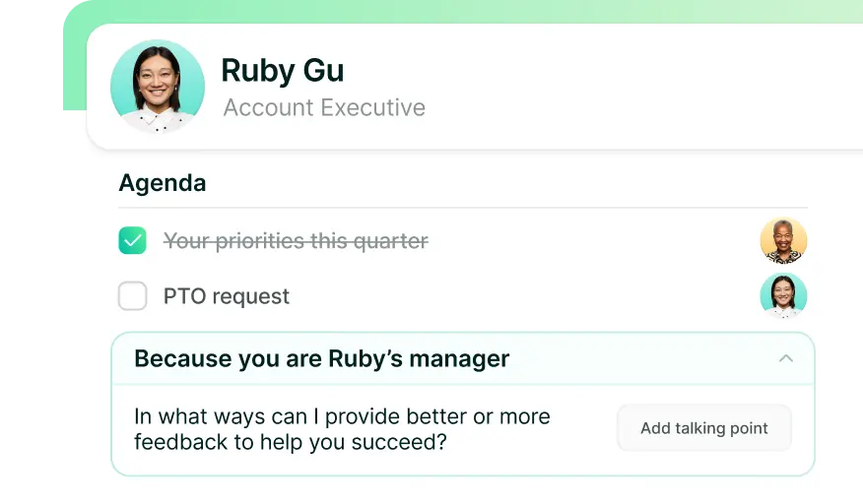
Task: Click the Account Executive job title
Action: [x=324, y=107]
